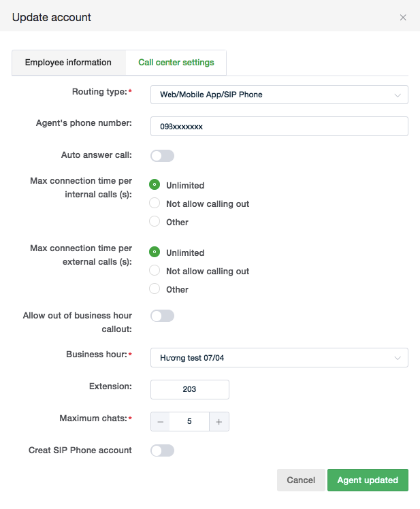Open the Routing type dropdown
This screenshot has height=509, width=420.
pyautogui.click(x=278, y=95)
